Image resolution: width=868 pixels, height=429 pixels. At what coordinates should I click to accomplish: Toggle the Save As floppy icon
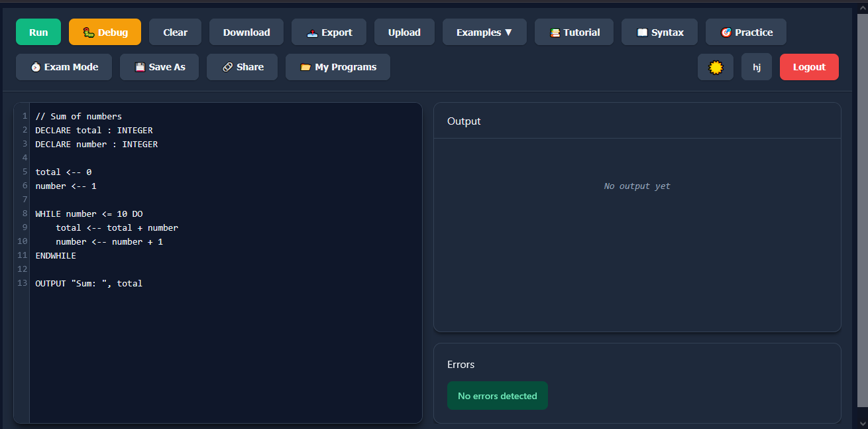[139, 66]
